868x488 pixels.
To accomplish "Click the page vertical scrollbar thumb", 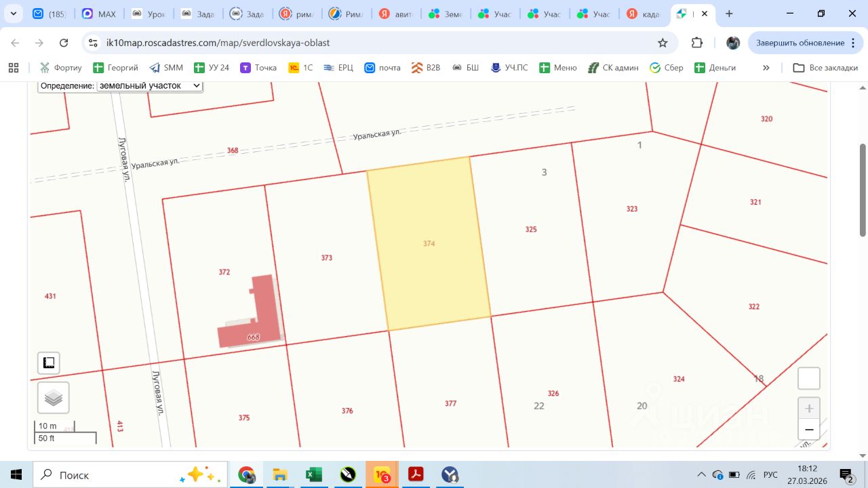I will pyautogui.click(x=863, y=190).
